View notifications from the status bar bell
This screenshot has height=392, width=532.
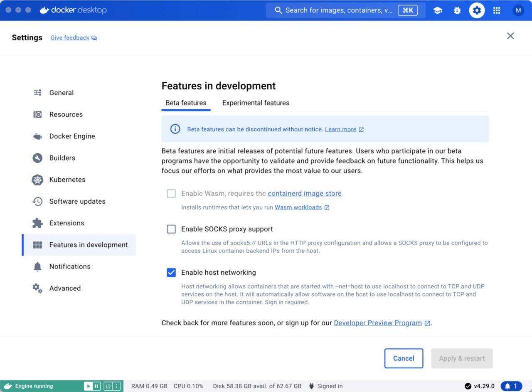(x=511, y=386)
